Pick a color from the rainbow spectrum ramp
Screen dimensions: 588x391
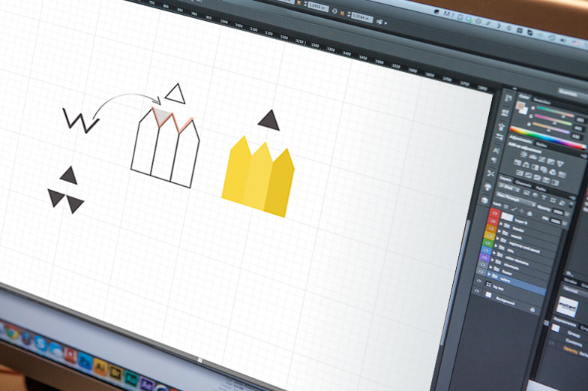tap(547, 137)
